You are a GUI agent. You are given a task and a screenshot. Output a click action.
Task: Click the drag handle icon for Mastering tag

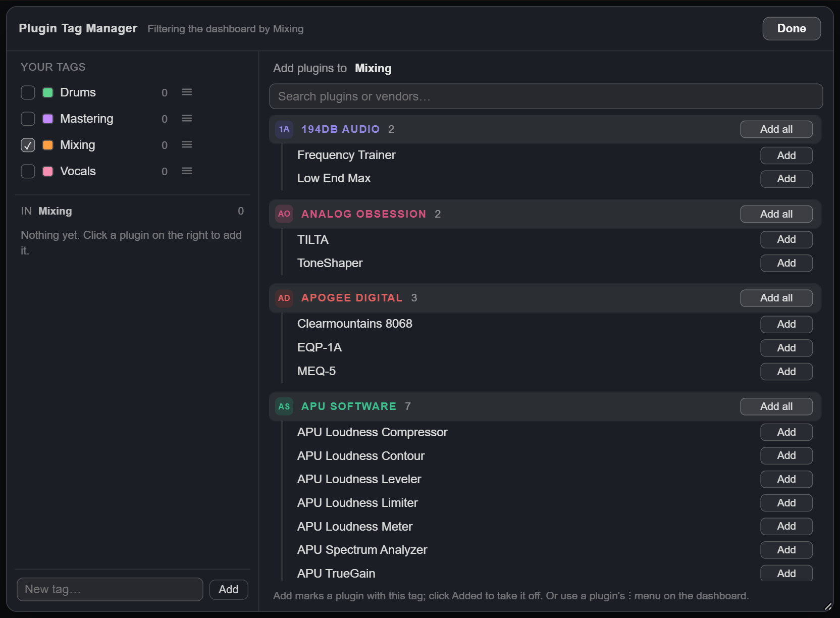(x=187, y=118)
